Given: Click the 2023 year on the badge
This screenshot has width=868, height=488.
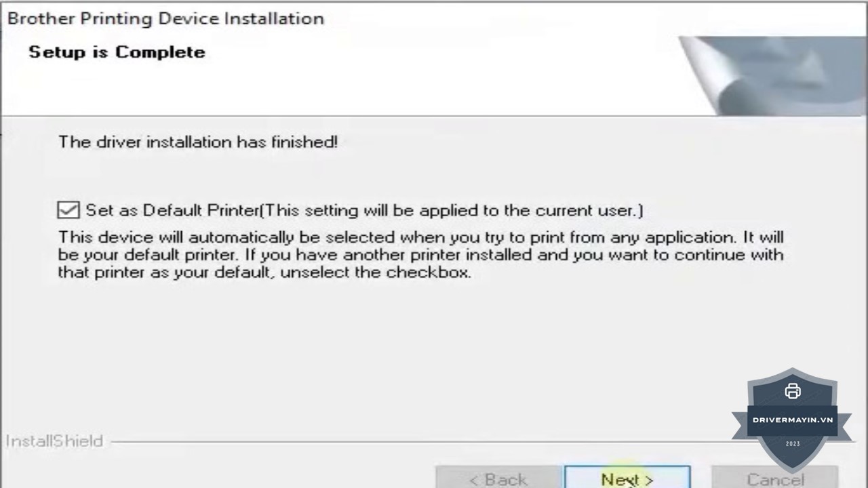Looking at the screenshot, I should click(792, 444).
